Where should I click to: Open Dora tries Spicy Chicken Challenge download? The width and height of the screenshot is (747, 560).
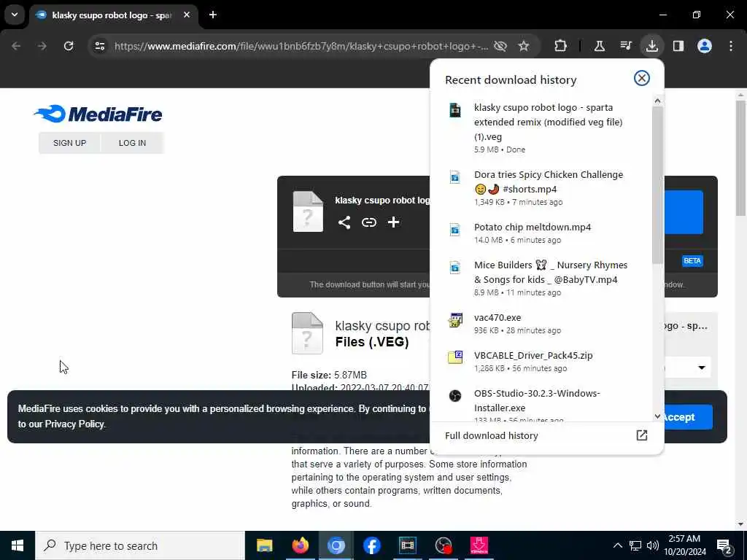(x=541, y=188)
